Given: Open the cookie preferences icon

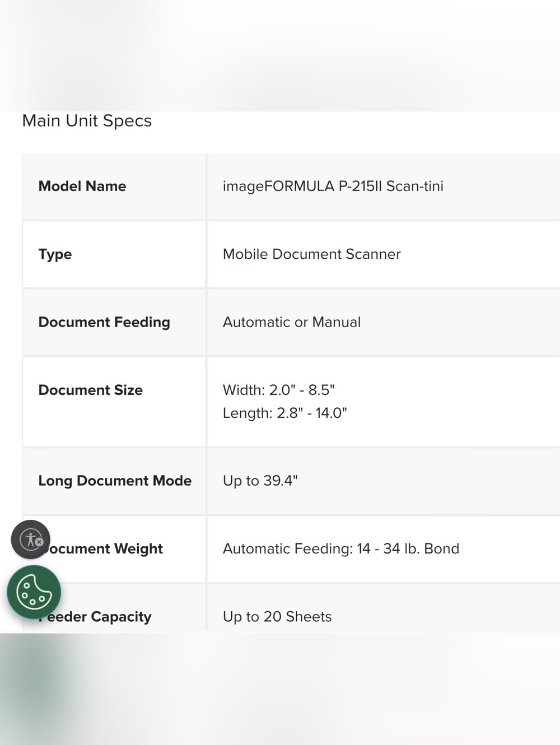Looking at the screenshot, I should 34,592.
